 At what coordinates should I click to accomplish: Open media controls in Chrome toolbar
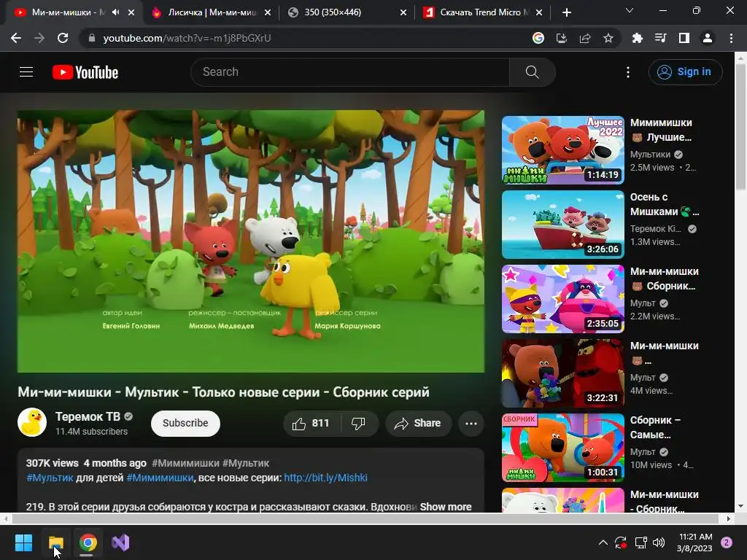pos(660,38)
